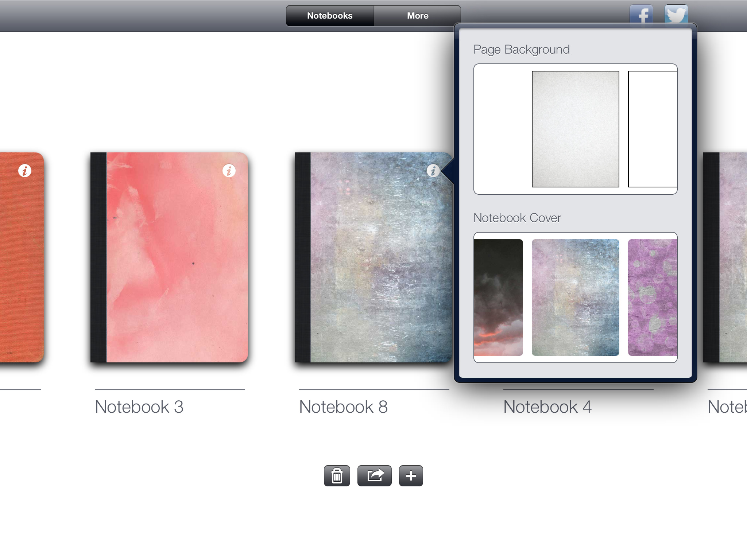This screenshot has height=560, width=747.
Task: Open the share/export options
Action: [374, 475]
